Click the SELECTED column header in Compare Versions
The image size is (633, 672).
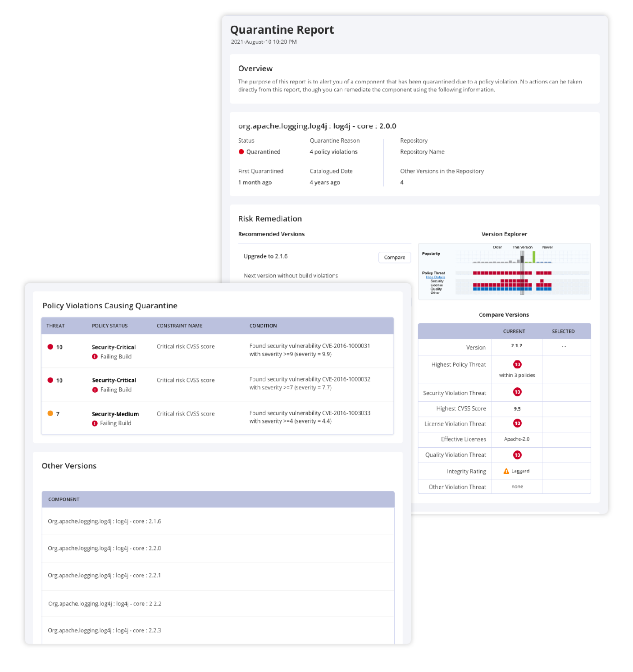pyautogui.click(x=563, y=331)
